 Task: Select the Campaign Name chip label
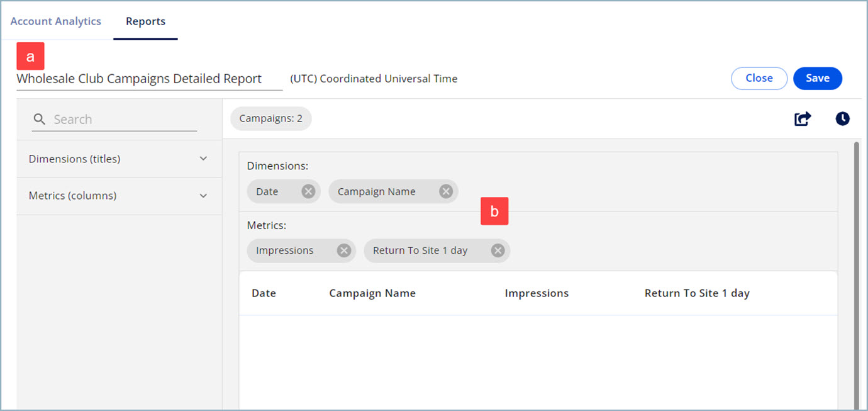pyautogui.click(x=376, y=191)
